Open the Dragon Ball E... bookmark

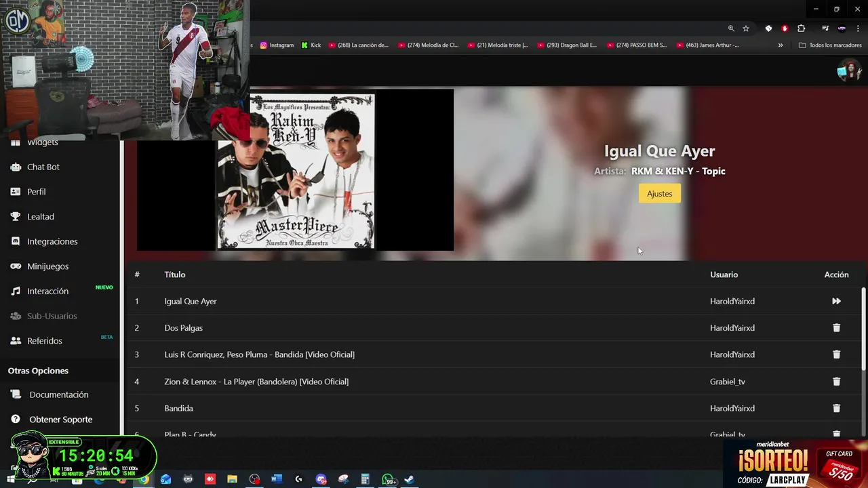567,45
